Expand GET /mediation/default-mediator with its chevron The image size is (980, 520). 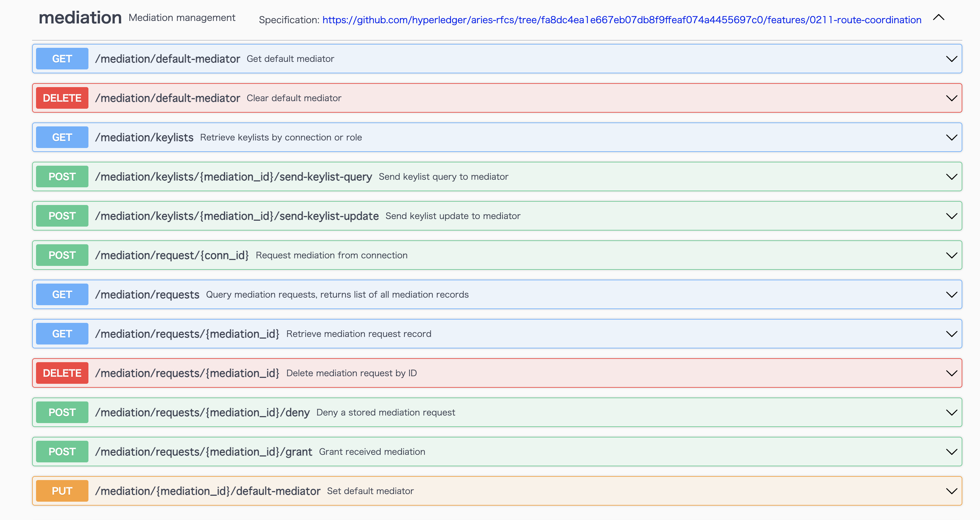[x=952, y=59]
